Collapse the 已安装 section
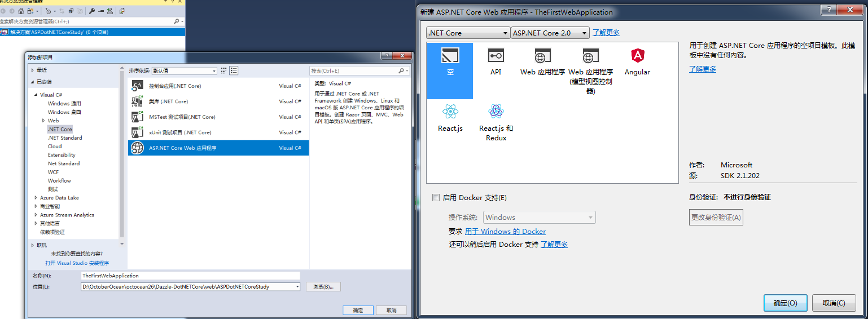The image size is (868, 319). [x=32, y=82]
